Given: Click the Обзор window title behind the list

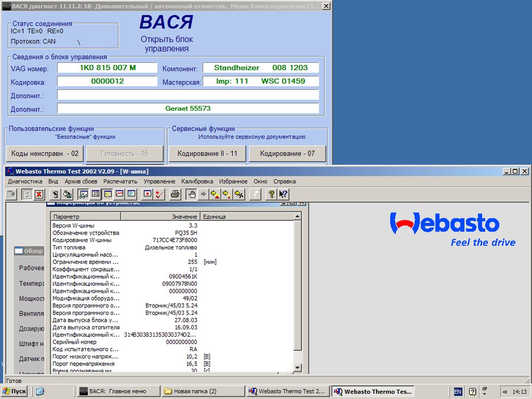Looking at the screenshot, I should point(33,251).
